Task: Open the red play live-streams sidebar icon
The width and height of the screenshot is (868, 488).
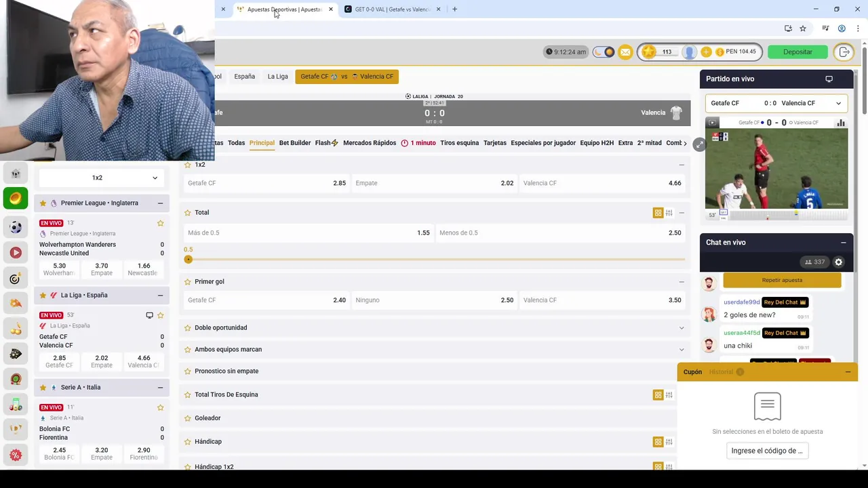Action: (x=16, y=252)
